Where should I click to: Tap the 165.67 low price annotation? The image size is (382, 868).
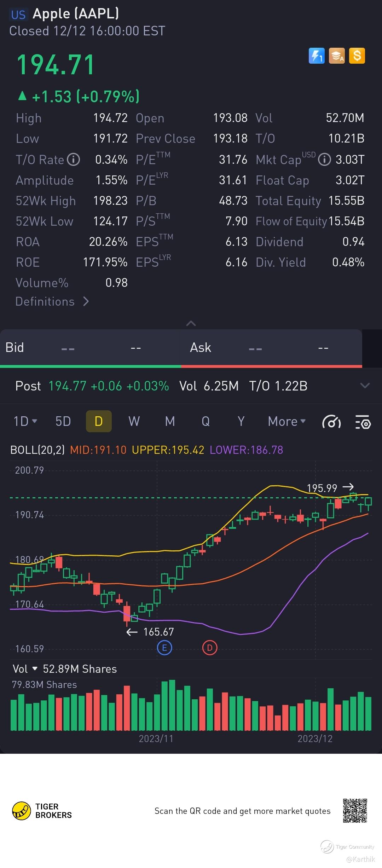click(158, 632)
